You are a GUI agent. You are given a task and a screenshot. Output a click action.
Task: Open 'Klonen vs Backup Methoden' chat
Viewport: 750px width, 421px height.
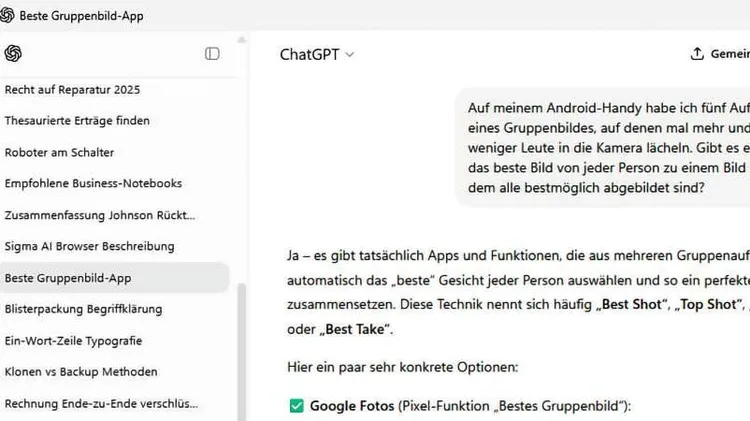pos(81,372)
